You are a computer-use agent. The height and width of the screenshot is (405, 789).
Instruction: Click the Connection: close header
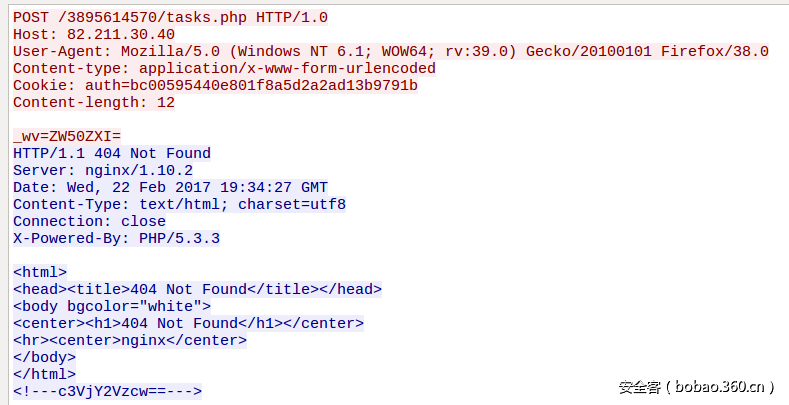(x=89, y=221)
